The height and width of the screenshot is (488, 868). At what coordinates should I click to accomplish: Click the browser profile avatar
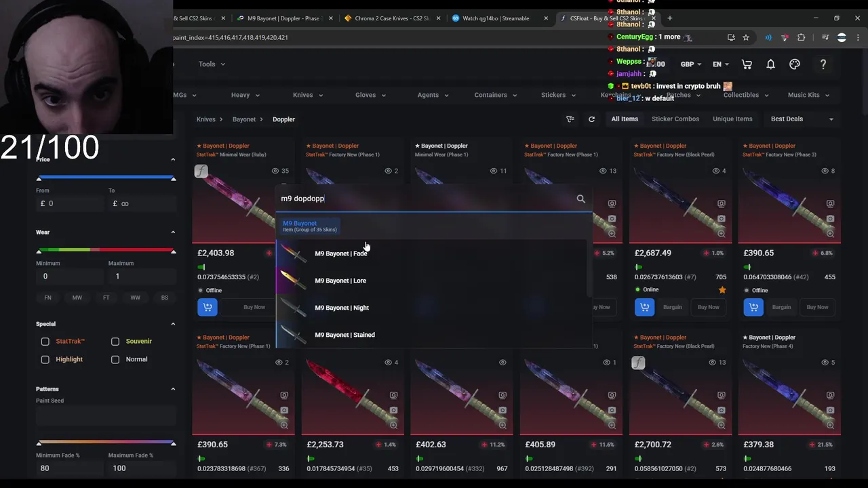[x=842, y=37]
